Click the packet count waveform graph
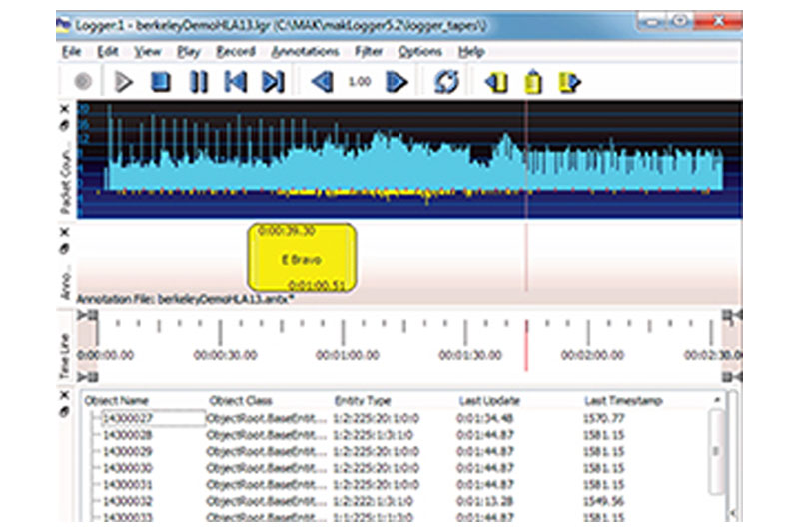The height and width of the screenshot is (532, 799). click(x=409, y=159)
